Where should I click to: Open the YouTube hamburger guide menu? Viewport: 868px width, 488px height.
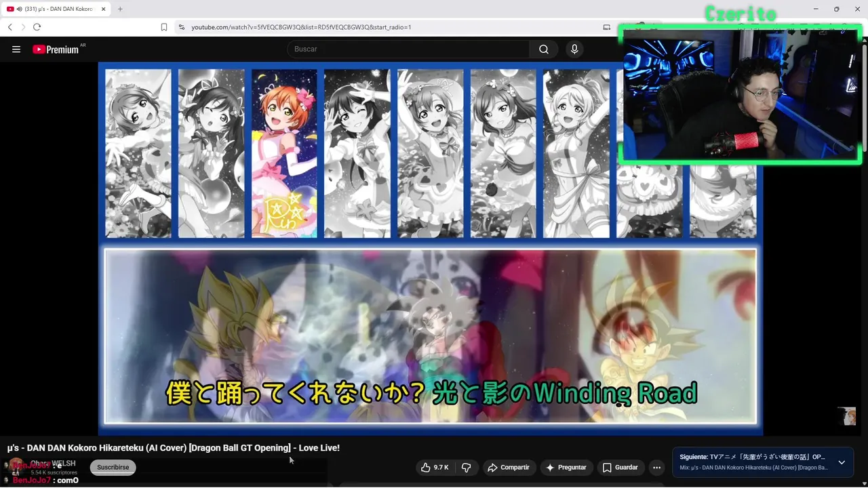[x=16, y=49]
